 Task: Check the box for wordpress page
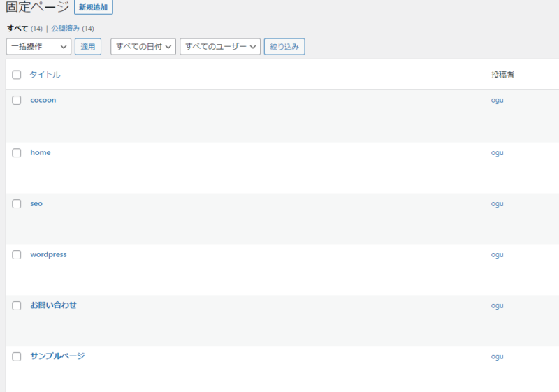tap(16, 254)
